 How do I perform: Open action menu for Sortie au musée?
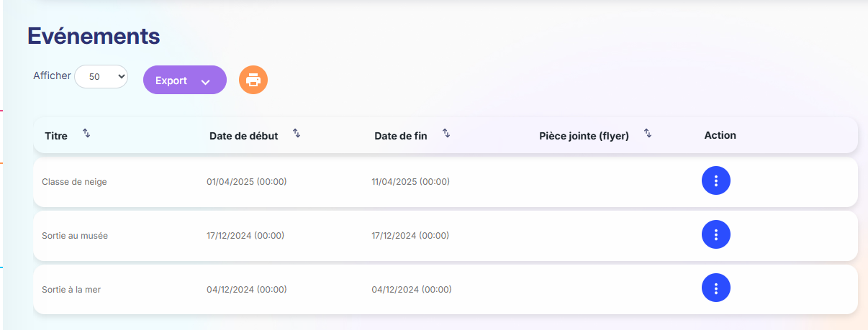[x=715, y=234]
